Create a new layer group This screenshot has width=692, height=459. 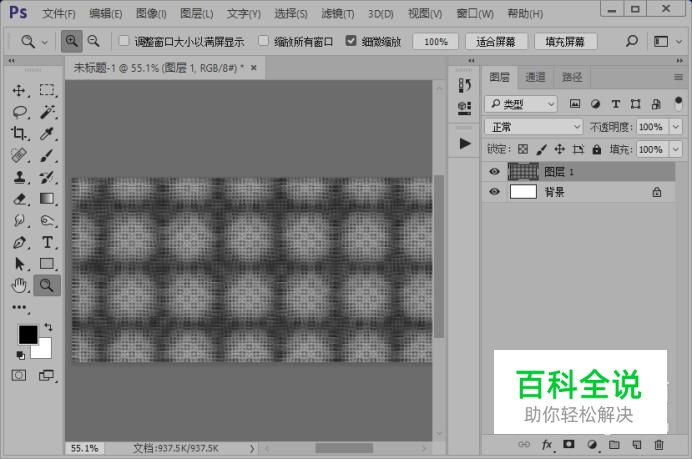coord(614,445)
